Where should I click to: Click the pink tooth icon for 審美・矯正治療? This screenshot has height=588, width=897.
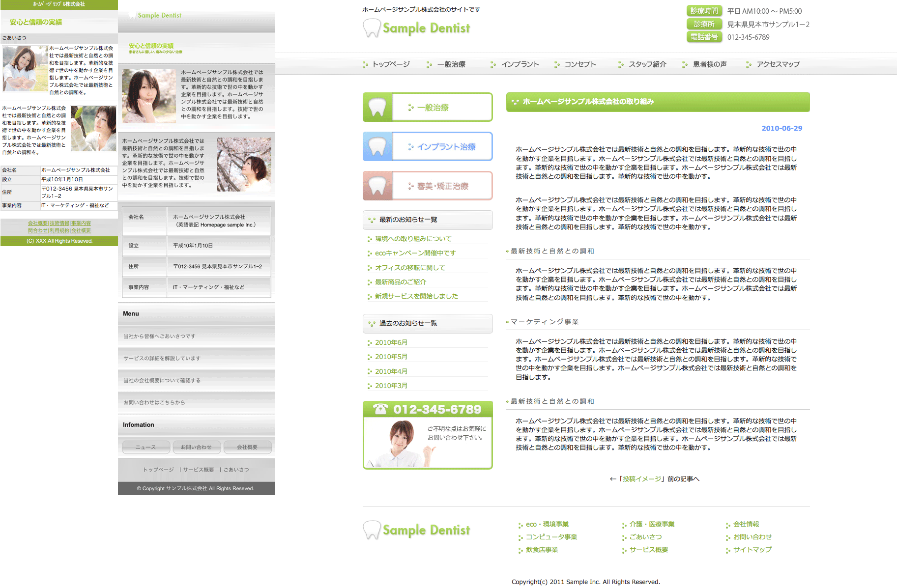coord(377,186)
